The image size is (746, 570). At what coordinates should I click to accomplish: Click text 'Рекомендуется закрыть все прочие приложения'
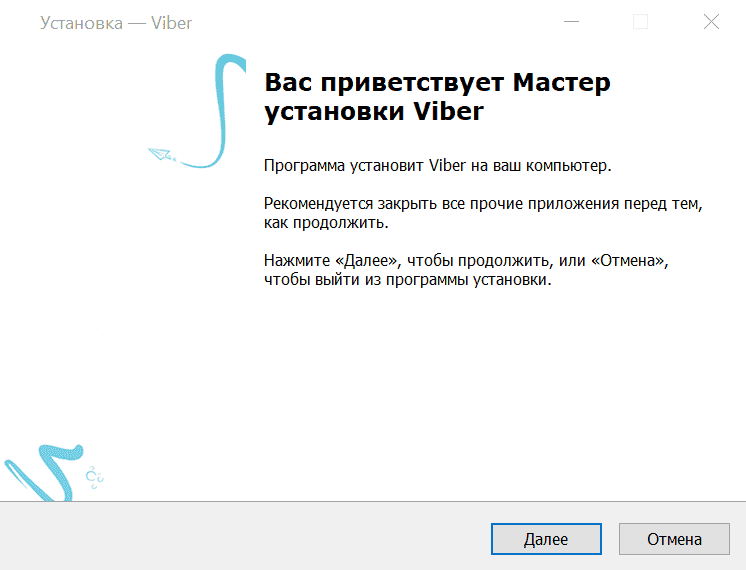[x=442, y=204]
